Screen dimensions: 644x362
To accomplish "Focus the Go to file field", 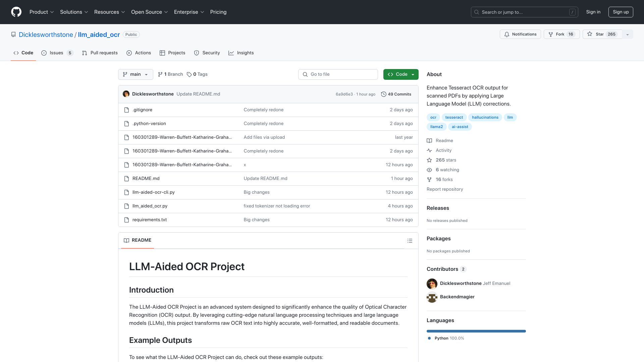I will pyautogui.click(x=338, y=74).
